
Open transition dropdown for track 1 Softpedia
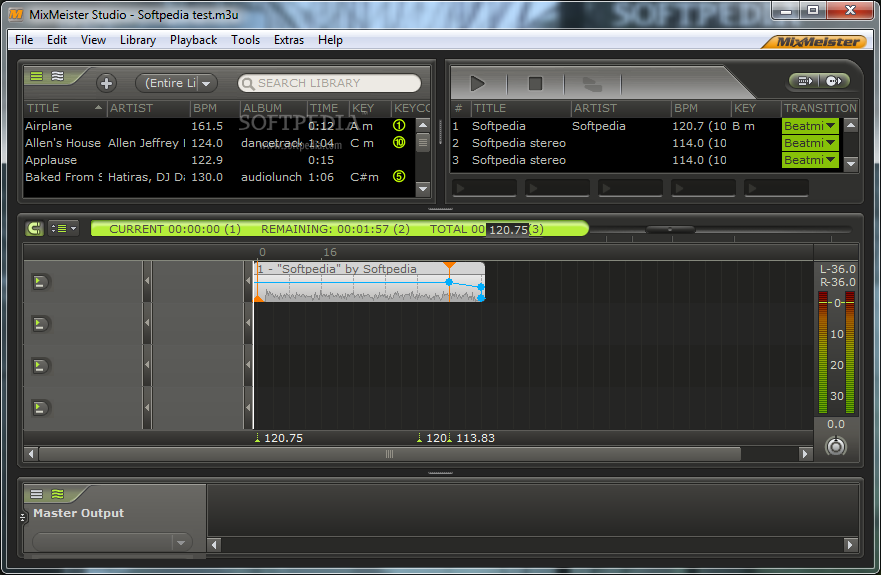[830, 126]
